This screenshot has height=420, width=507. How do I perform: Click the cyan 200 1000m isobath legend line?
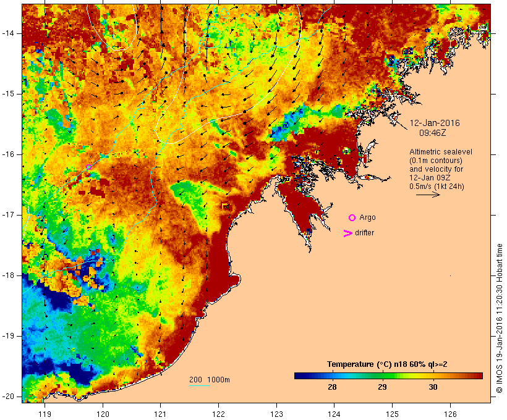click(200, 385)
